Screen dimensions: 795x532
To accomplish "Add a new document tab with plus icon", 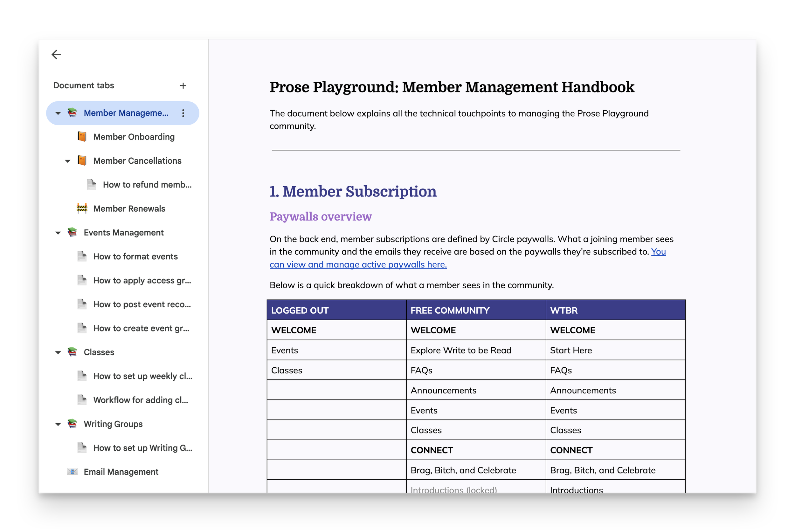I will tap(183, 85).
